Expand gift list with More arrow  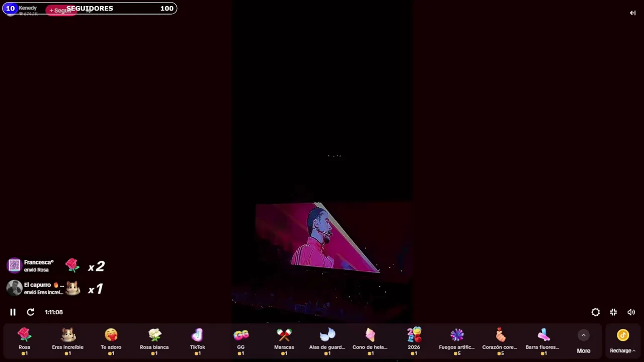click(584, 335)
